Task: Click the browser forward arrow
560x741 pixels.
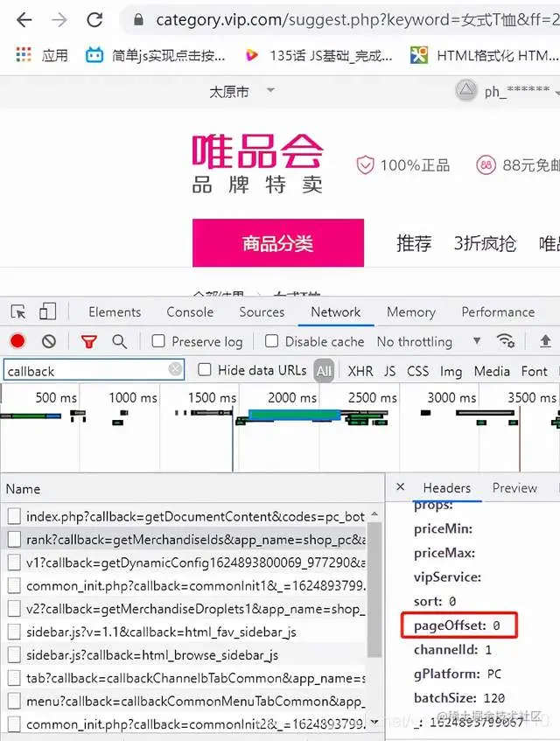Action: click(x=59, y=20)
